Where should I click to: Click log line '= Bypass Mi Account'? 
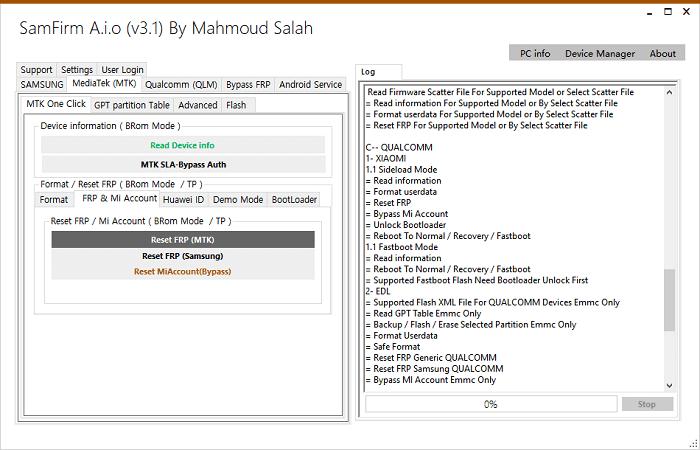407,214
